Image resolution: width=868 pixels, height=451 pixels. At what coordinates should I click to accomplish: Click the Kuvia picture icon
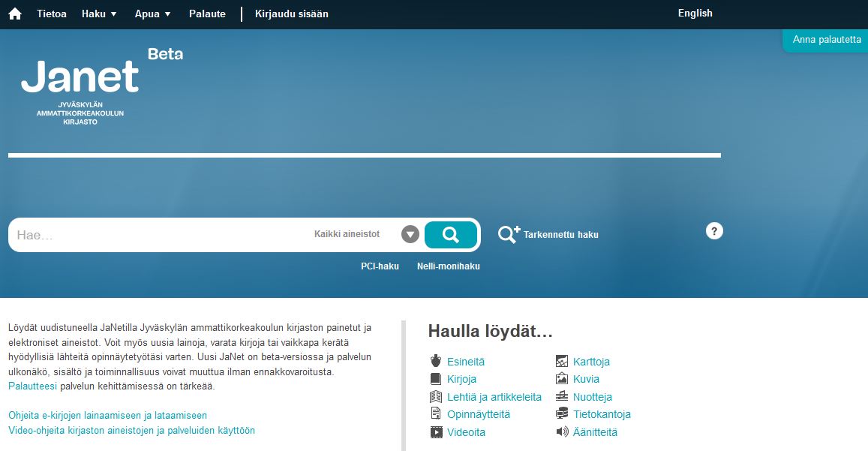point(562,379)
